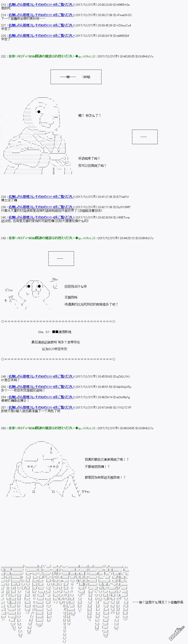Select the poster name link in post 228
This screenshot has width=188, height=644.
[41, 36]
